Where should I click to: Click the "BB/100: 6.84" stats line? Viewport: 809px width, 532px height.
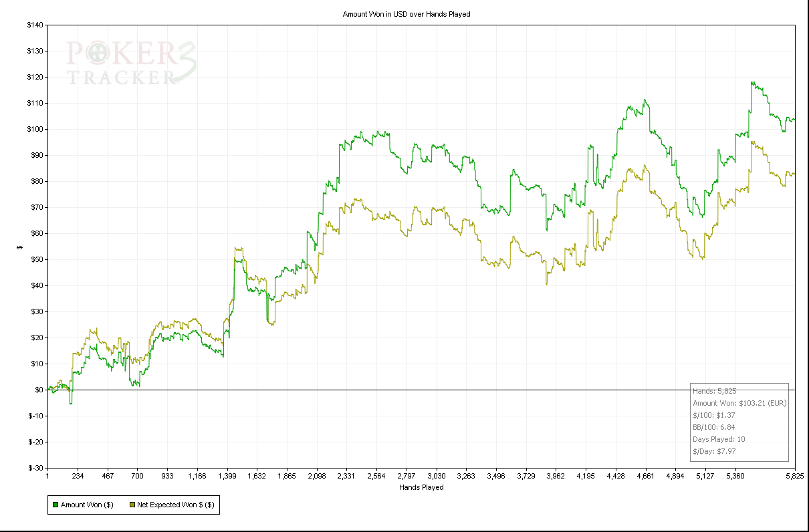[715, 427]
